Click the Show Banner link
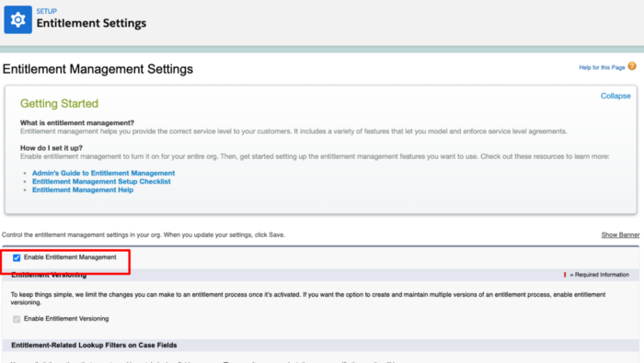This screenshot has height=363, width=644. (620, 235)
